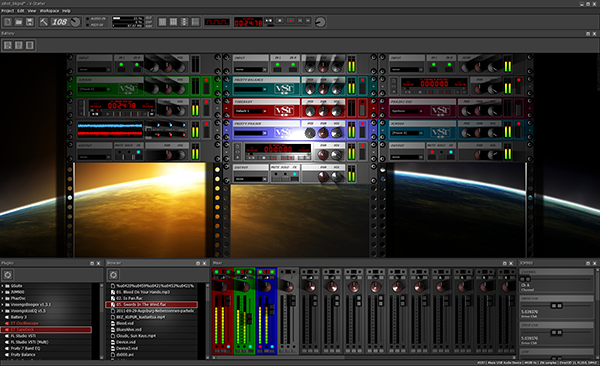Viewport: 600px width, 366px height.
Task: Click the open project folder icon
Action: click(18, 22)
